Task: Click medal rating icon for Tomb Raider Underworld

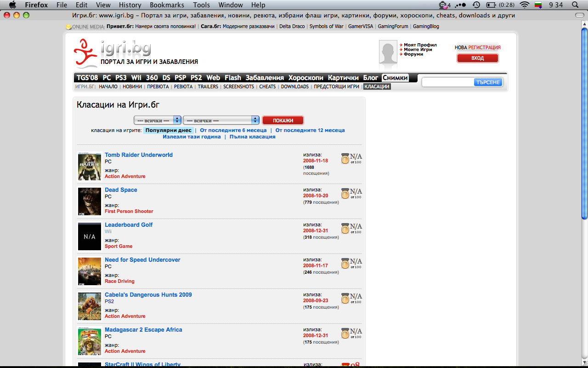Action: [345, 159]
